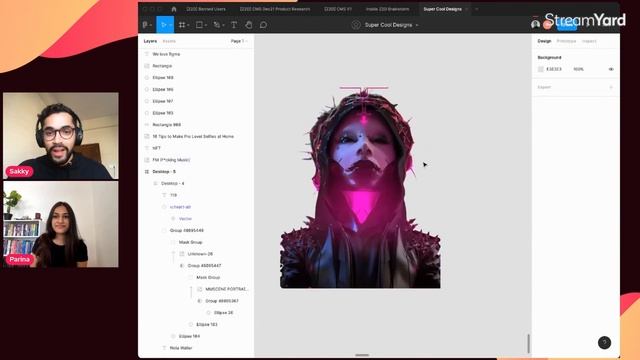Click the user avatar in the top toolbar
This screenshot has width=640, height=360.
tap(536, 24)
